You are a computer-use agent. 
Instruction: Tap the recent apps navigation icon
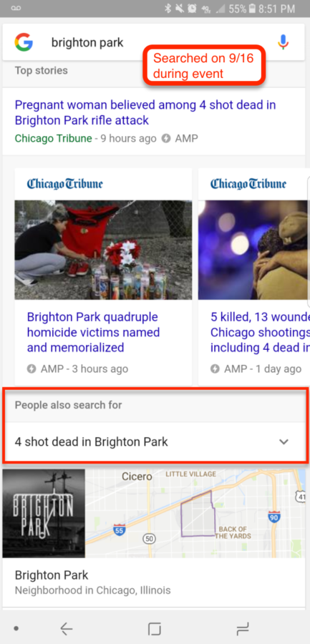tap(243, 629)
